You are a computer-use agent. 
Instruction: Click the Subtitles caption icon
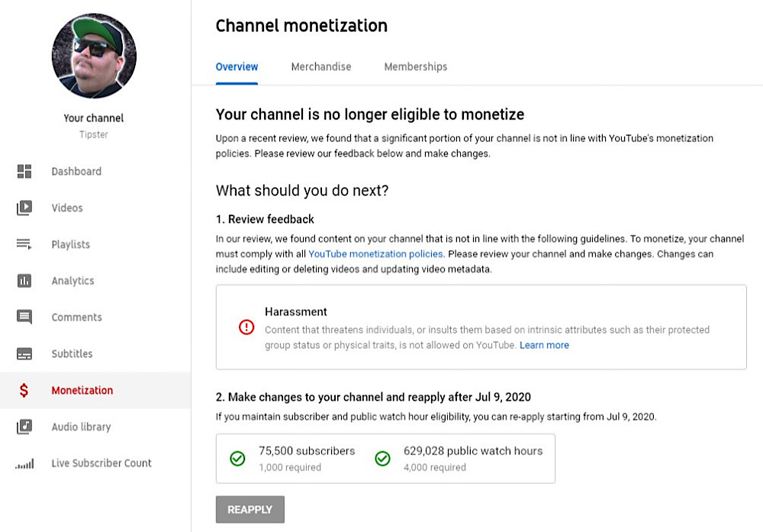pyautogui.click(x=24, y=354)
